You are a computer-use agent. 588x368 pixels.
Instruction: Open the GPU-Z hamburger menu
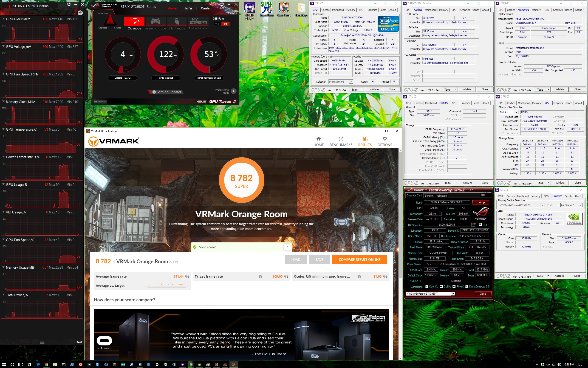[x=489, y=195]
